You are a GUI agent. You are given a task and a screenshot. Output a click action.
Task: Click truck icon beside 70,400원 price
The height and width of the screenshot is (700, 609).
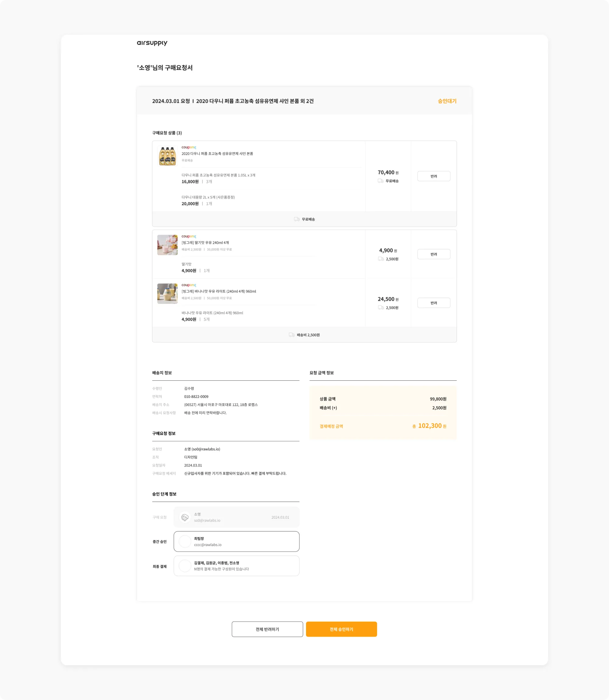pos(380,181)
